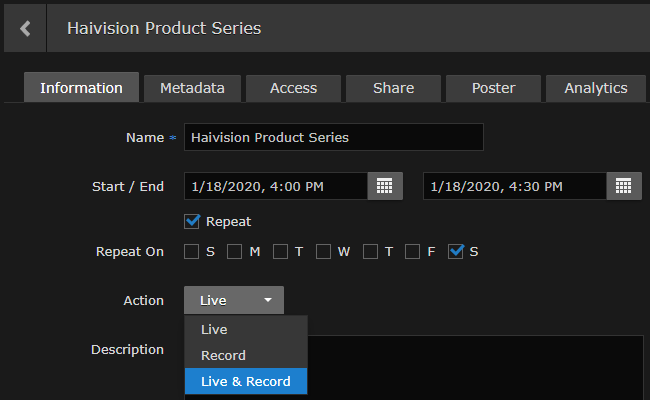Screen dimensions: 650x400
Task: Enable repeat on Friday checkbox
Action: (x=413, y=251)
